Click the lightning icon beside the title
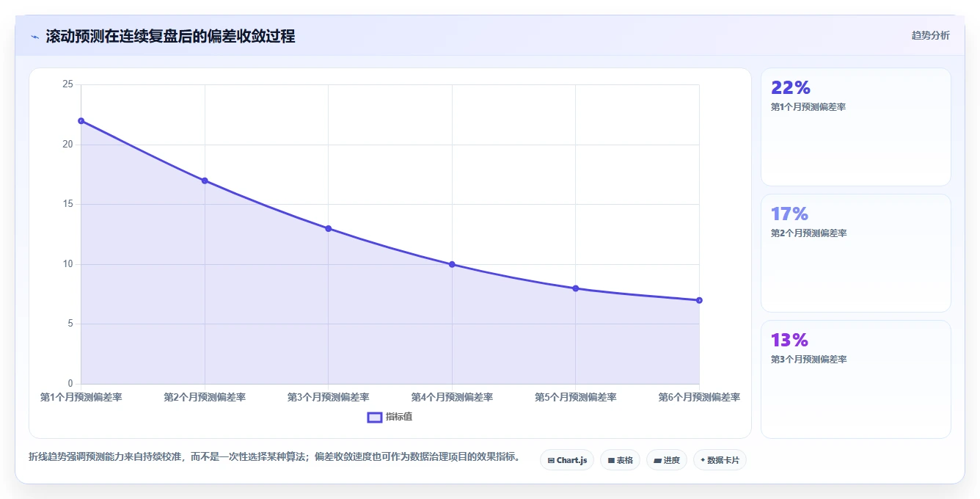 point(34,37)
